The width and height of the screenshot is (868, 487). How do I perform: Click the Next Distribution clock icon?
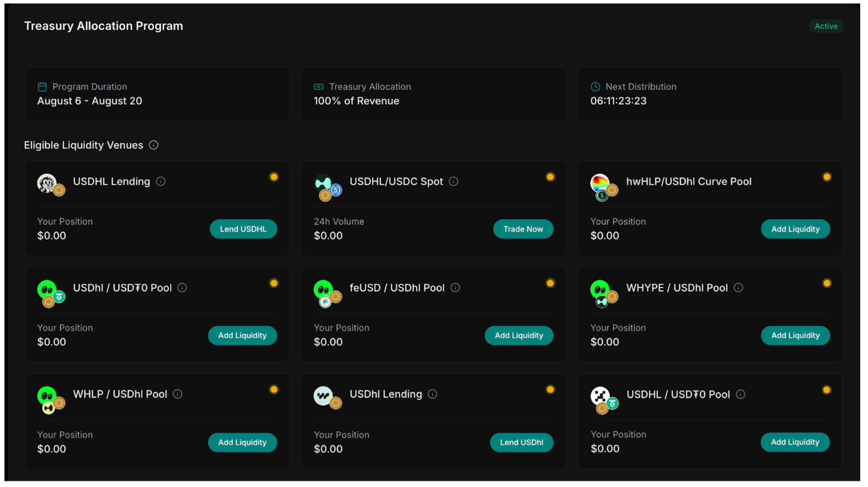pos(595,87)
